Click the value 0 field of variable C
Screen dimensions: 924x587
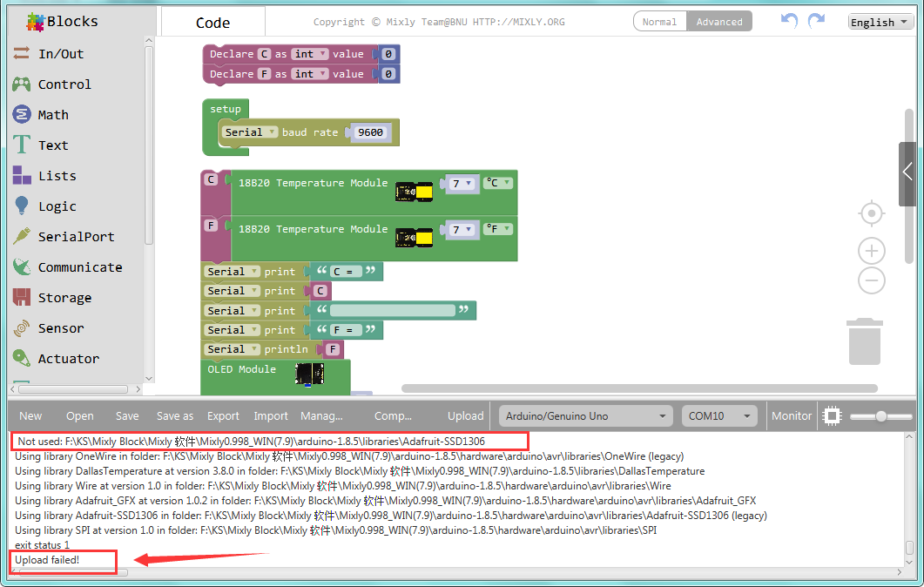(388, 54)
